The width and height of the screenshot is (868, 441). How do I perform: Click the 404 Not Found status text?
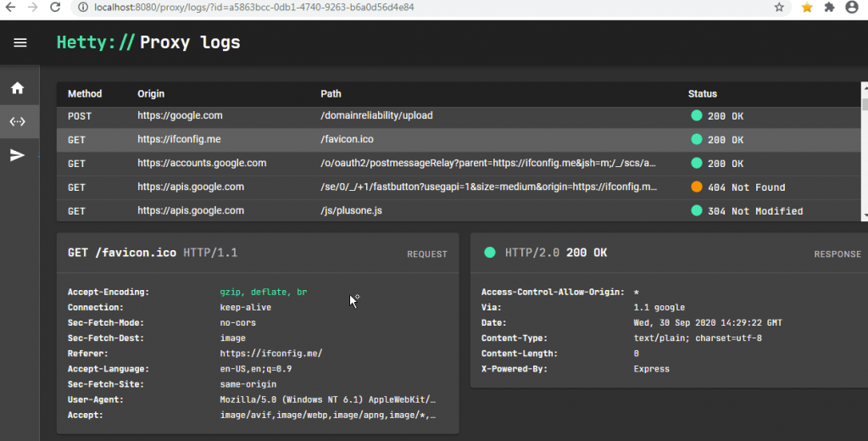coord(746,187)
